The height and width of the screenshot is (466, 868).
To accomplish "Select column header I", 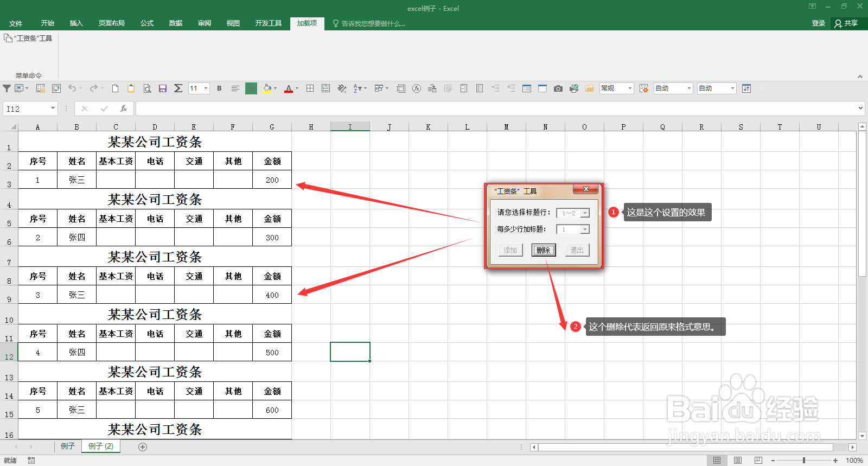I will [x=350, y=127].
